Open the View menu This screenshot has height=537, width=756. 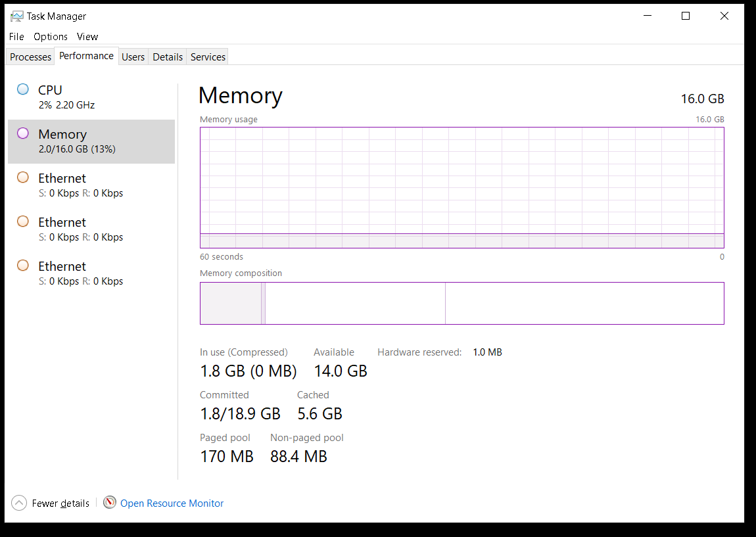[x=87, y=37]
